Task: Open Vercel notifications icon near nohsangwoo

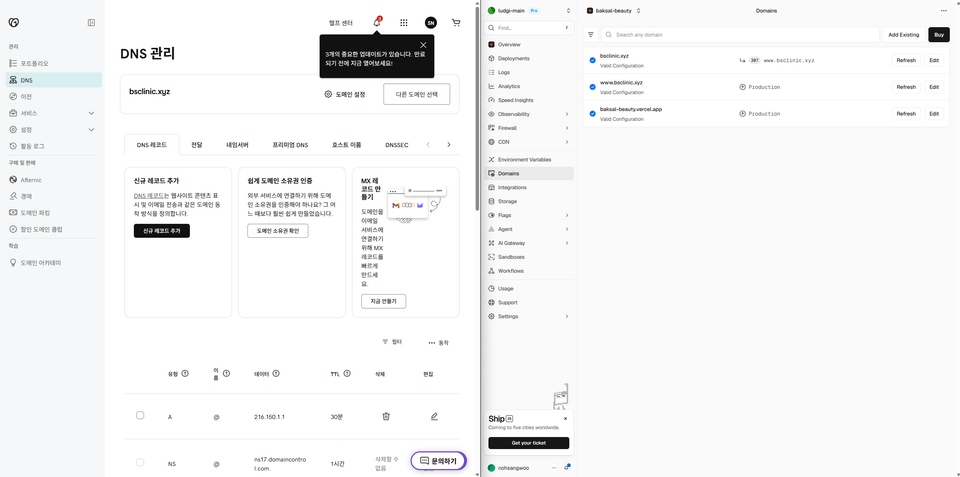Action: coord(567,468)
